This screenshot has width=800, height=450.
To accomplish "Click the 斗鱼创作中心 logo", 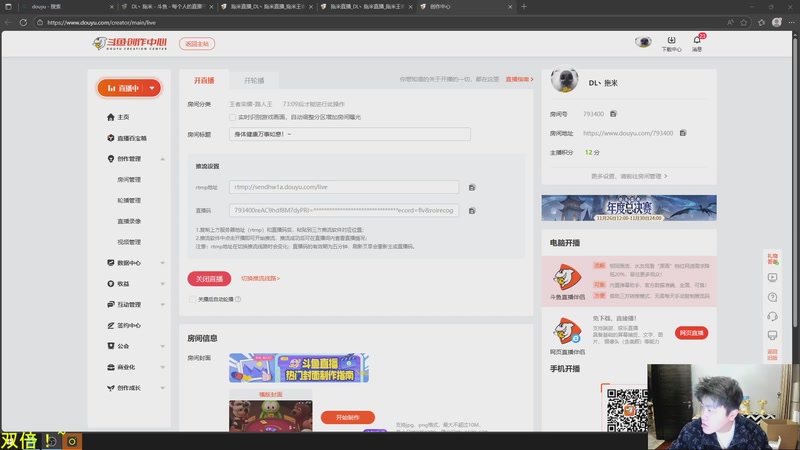I will point(130,43).
